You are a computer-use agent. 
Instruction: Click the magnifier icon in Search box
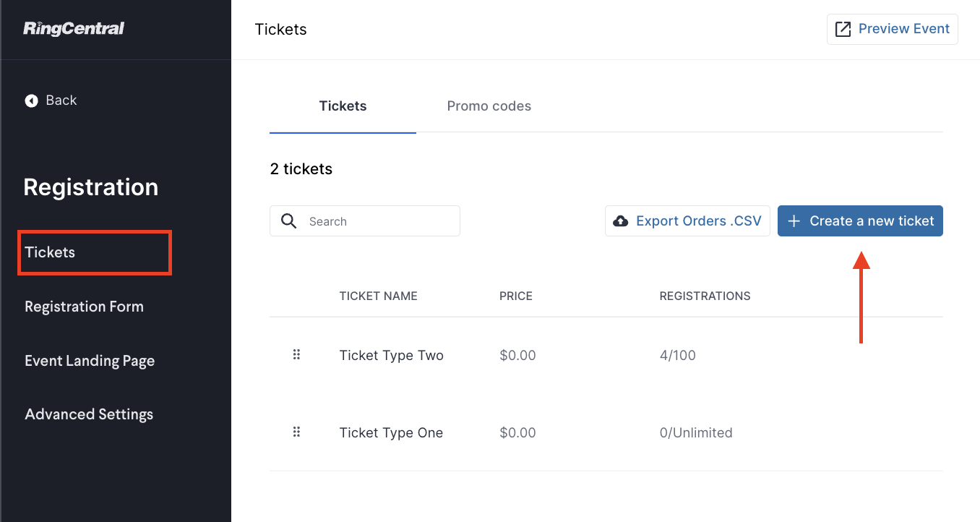(x=289, y=221)
